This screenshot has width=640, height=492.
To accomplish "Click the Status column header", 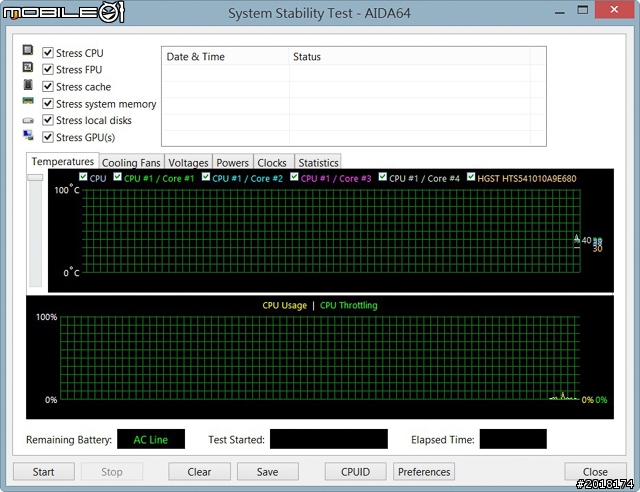I will tap(409, 56).
